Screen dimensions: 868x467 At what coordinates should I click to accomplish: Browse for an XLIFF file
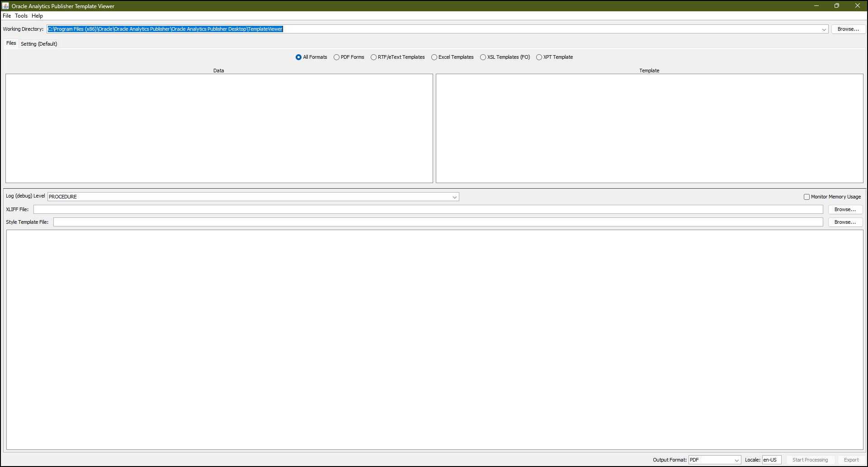845,209
